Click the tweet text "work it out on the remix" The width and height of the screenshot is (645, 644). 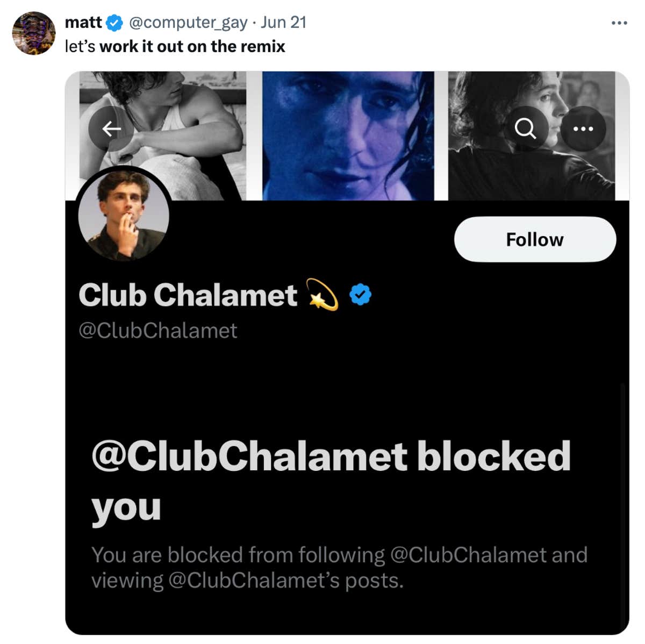[192, 47]
